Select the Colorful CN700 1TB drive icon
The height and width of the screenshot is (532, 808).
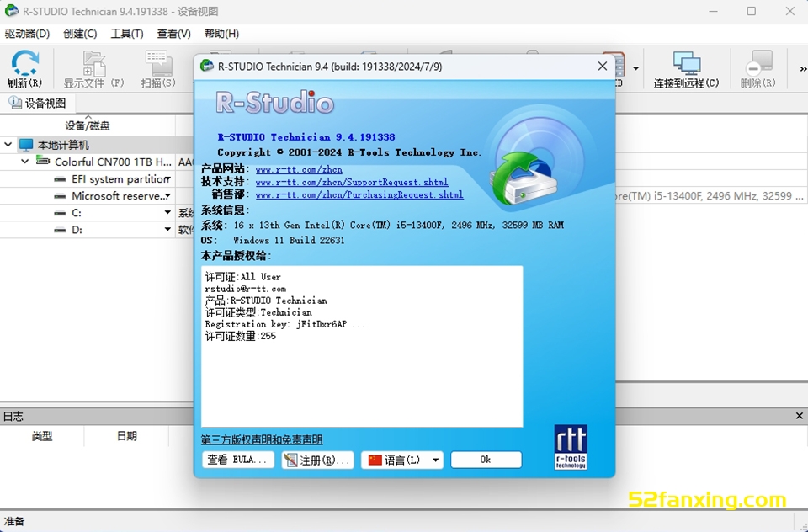point(43,162)
